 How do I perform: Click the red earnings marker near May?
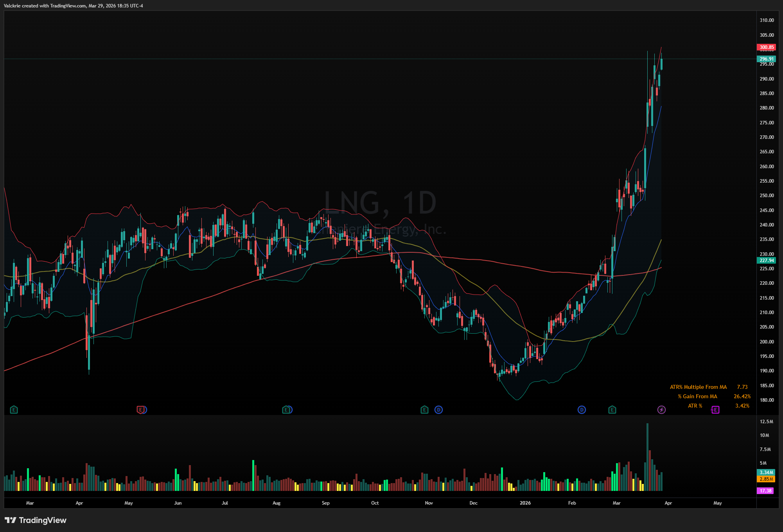point(140,410)
